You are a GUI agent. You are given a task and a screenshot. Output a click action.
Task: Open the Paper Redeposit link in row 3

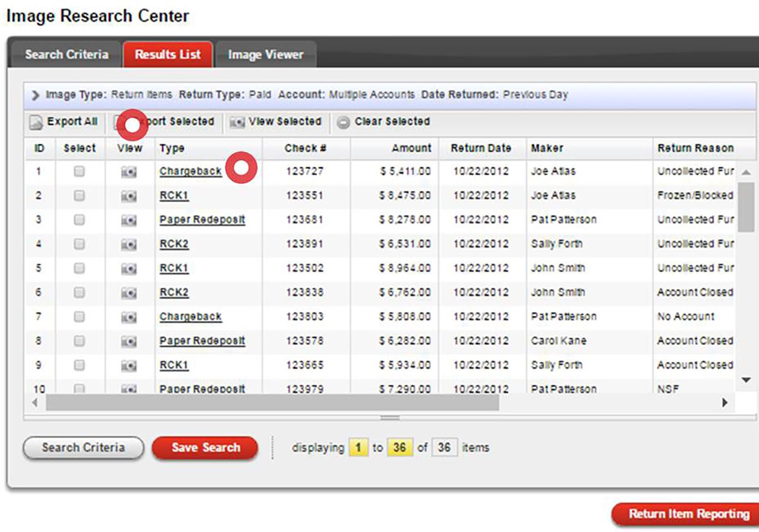coord(202,220)
